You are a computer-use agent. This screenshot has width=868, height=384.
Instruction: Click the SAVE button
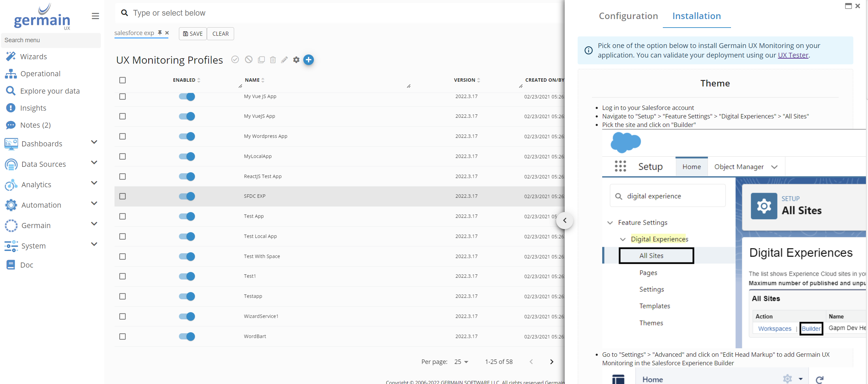coord(193,34)
